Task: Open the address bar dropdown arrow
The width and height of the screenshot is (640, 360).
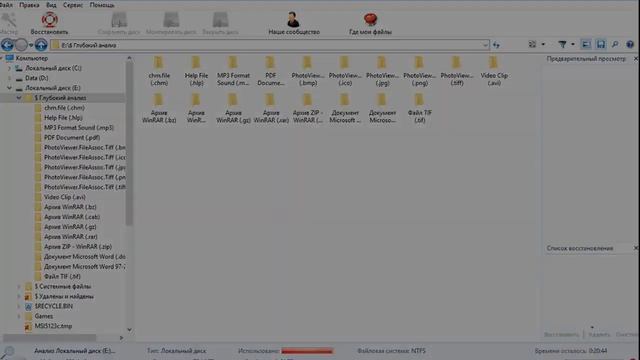Action: pos(485,45)
